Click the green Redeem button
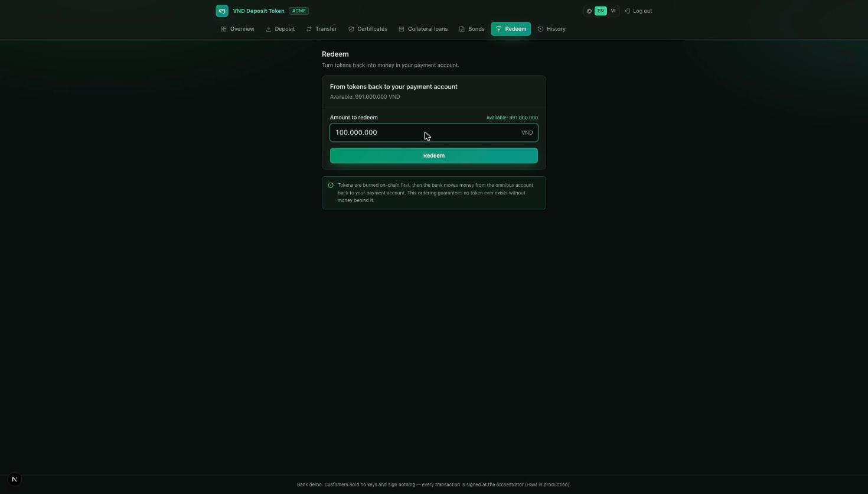The image size is (868, 494). [434, 155]
